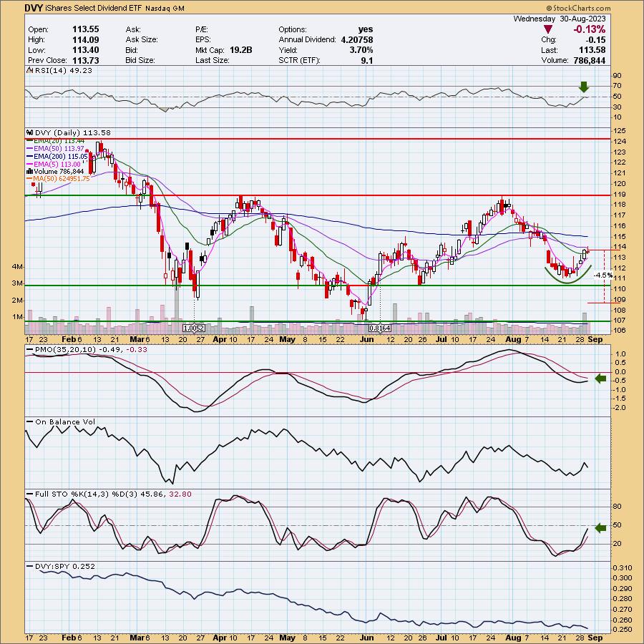
Task: Click Aug on the bottom date axis
Action: (x=513, y=638)
